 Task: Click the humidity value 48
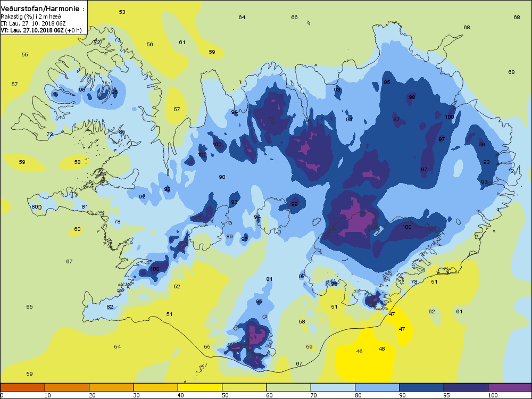coord(381,348)
